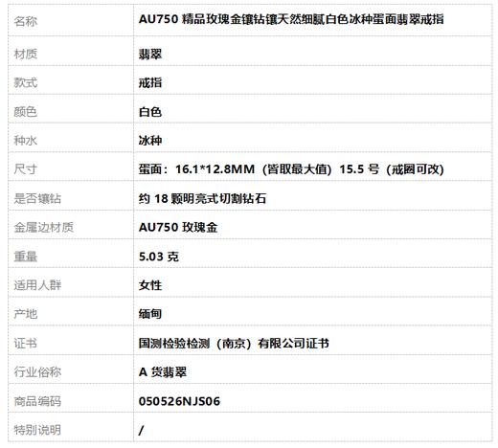Select the '特别说明' label
The height and width of the screenshot is (448, 498).
37,430
